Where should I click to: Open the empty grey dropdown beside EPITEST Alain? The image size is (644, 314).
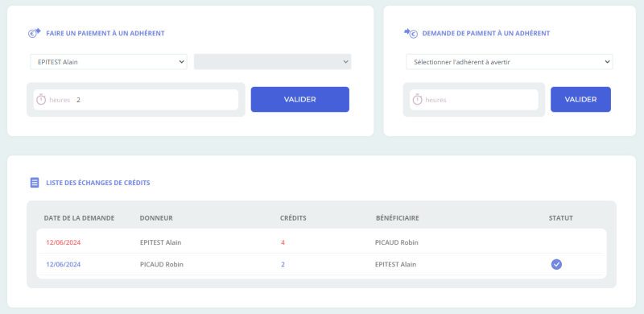click(x=272, y=62)
